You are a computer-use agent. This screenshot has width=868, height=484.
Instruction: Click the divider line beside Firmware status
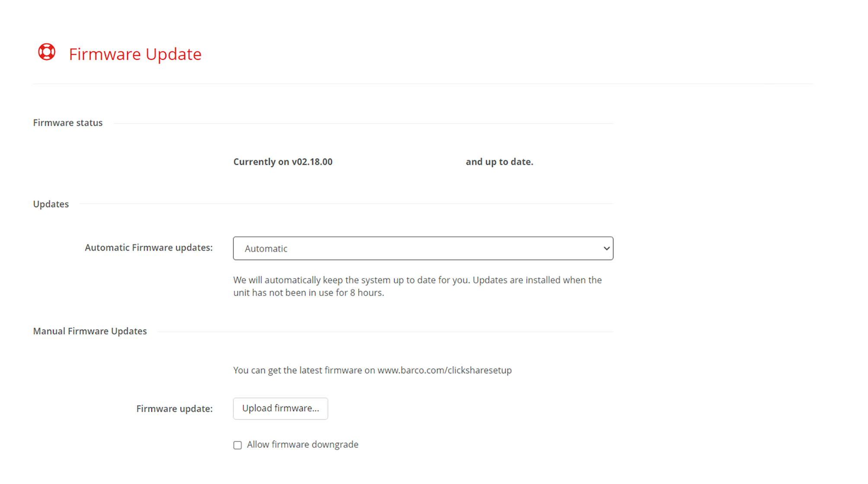[x=362, y=123]
